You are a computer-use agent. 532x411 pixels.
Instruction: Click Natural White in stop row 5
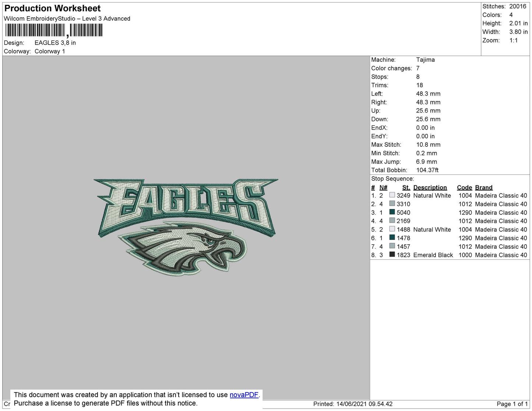pos(432,230)
